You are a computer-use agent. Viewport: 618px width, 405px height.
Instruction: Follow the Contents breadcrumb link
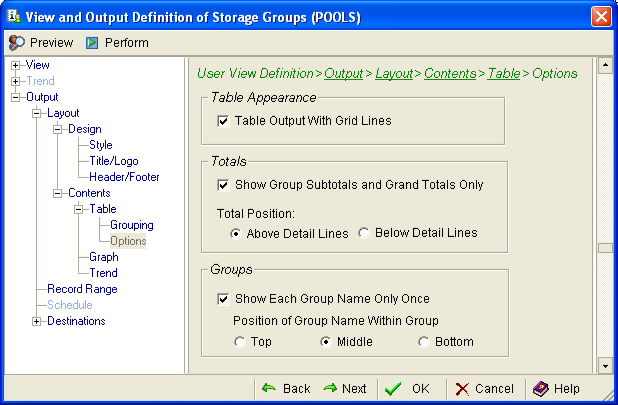tap(450, 74)
